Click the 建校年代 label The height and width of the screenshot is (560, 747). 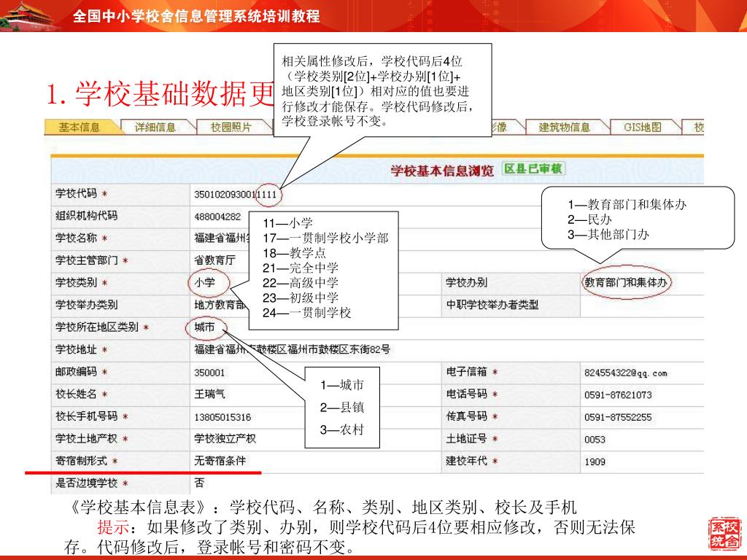[x=466, y=461]
